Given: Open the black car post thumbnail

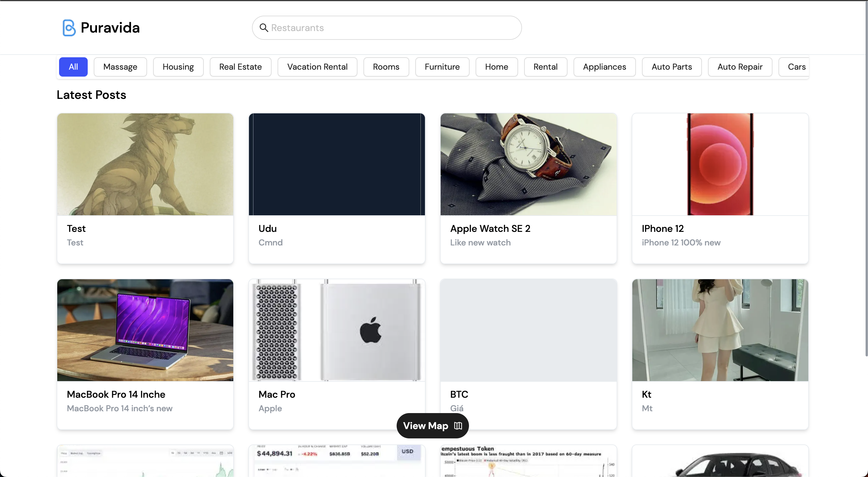Looking at the screenshot, I should click(x=720, y=461).
